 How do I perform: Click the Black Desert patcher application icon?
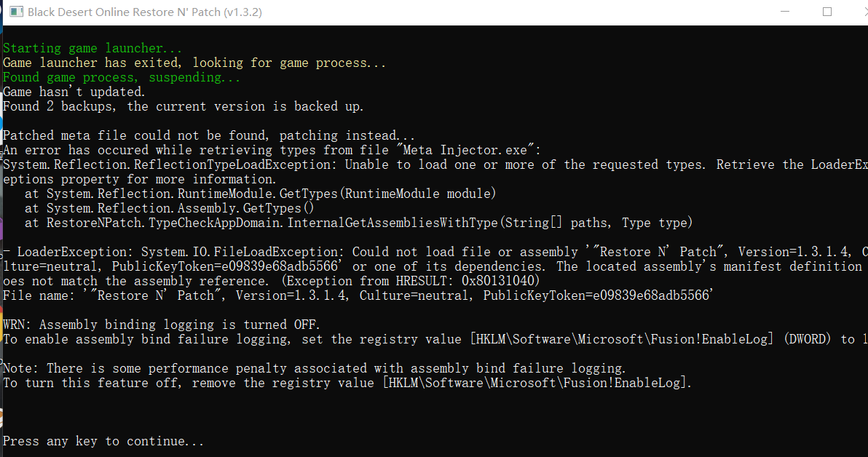tap(15, 12)
